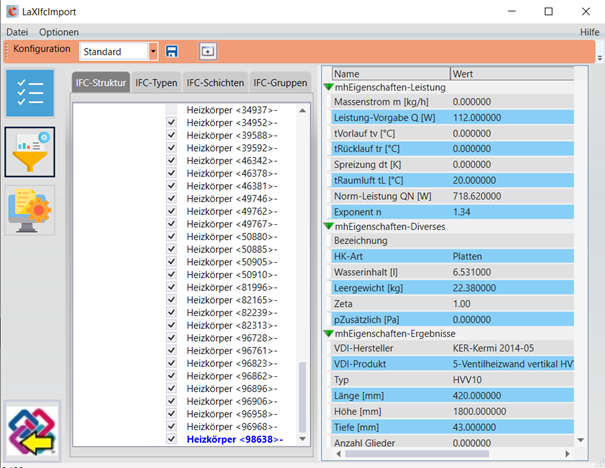Click the toolbar overflow arrow at right edge

click(600, 58)
